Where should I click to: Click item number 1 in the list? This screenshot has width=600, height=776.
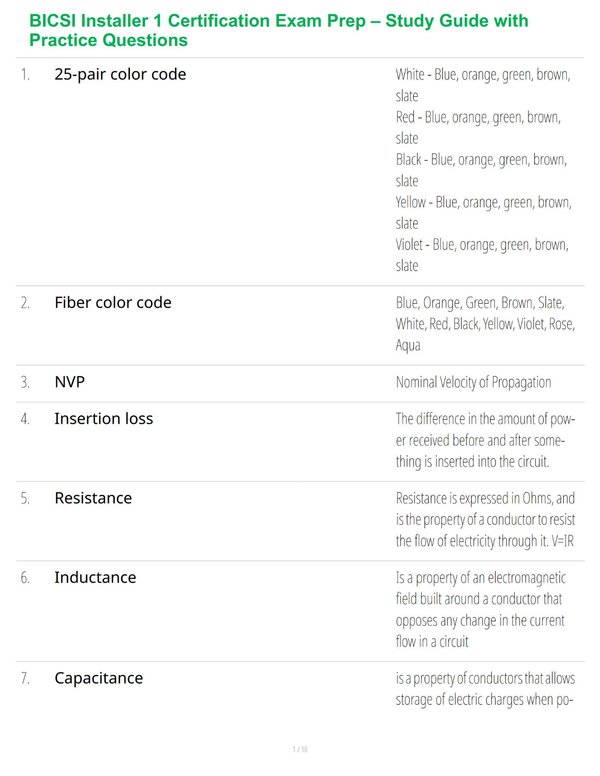[x=25, y=75]
